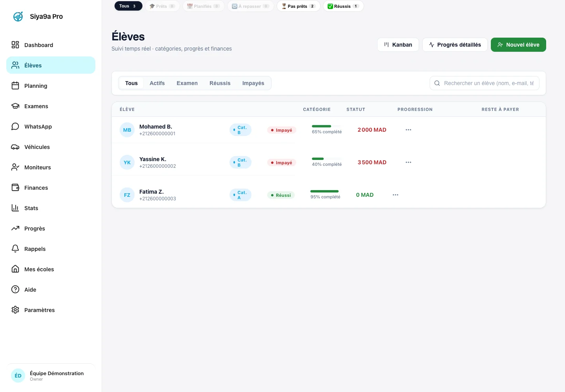Click the Paramètres gear icon
The height and width of the screenshot is (392, 565).
[15, 310]
